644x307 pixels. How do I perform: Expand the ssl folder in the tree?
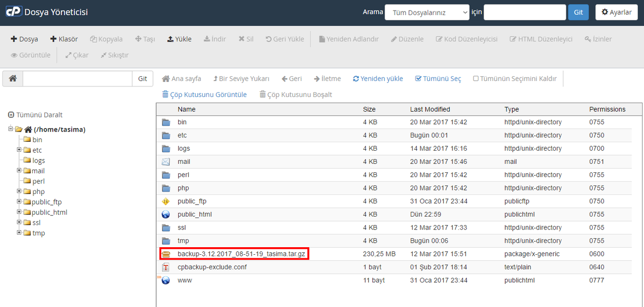(x=19, y=222)
